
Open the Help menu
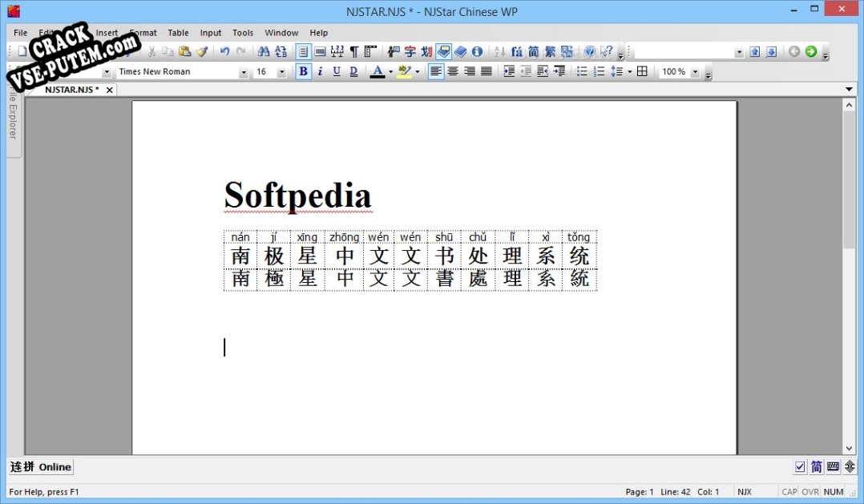[318, 33]
